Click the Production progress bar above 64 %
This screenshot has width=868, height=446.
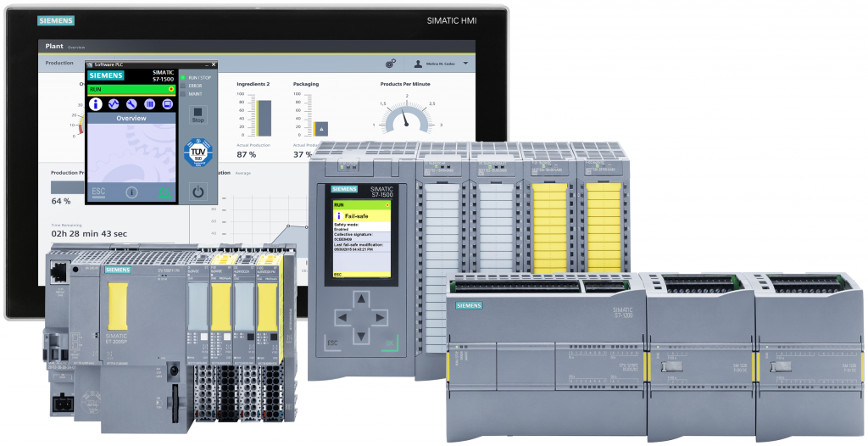68,187
